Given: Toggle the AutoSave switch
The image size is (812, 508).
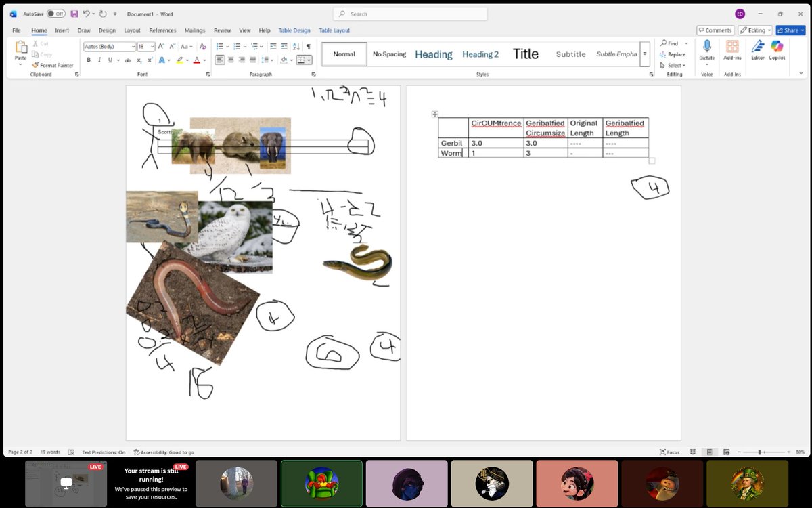Looking at the screenshot, I should [x=55, y=14].
